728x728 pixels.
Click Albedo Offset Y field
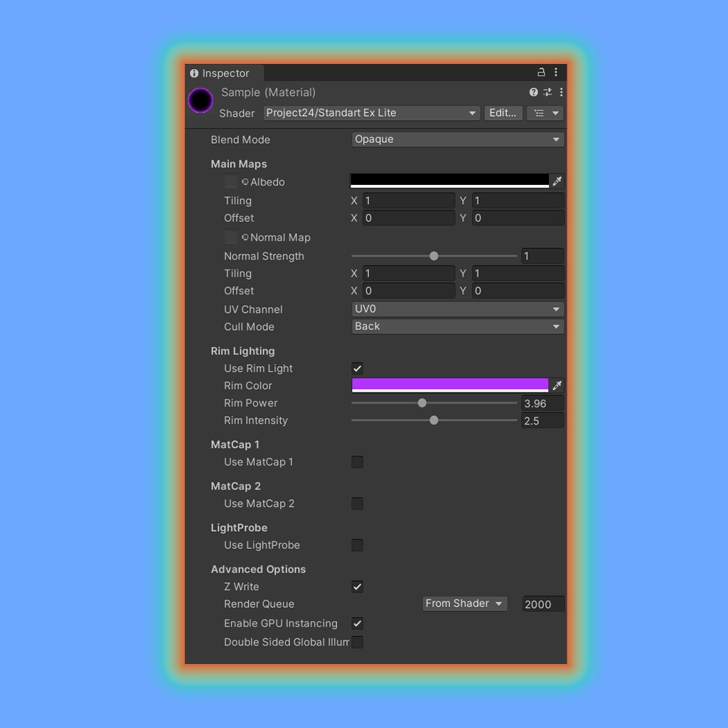518,218
